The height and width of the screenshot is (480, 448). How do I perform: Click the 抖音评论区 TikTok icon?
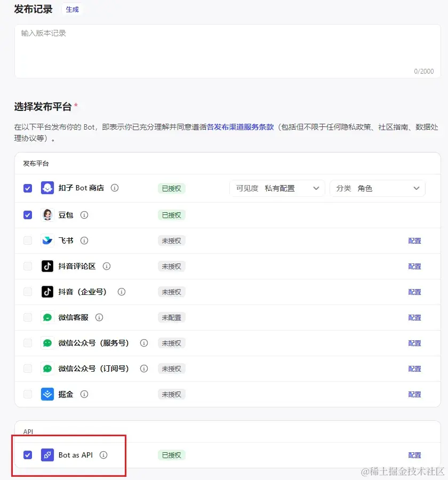click(x=47, y=266)
